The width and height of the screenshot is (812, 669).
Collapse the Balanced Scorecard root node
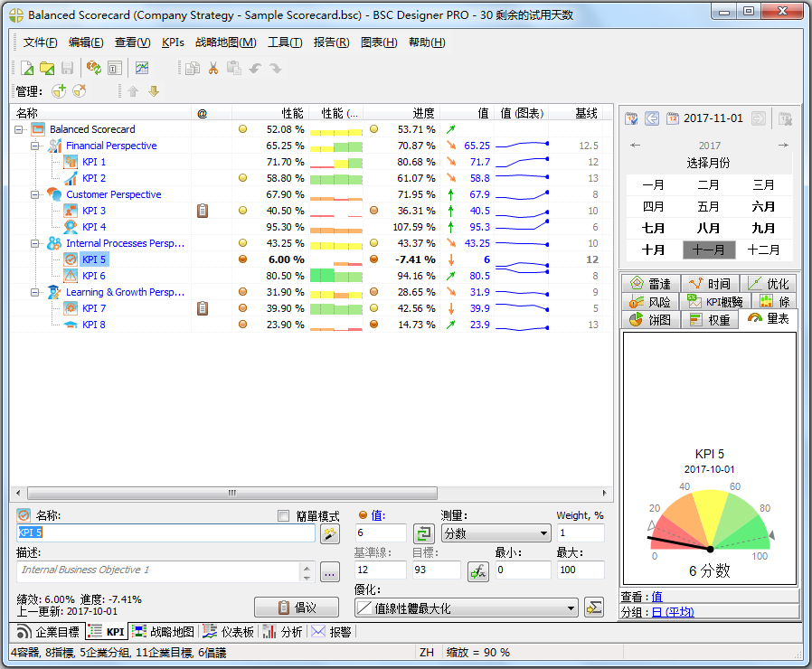(x=19, y=129)
